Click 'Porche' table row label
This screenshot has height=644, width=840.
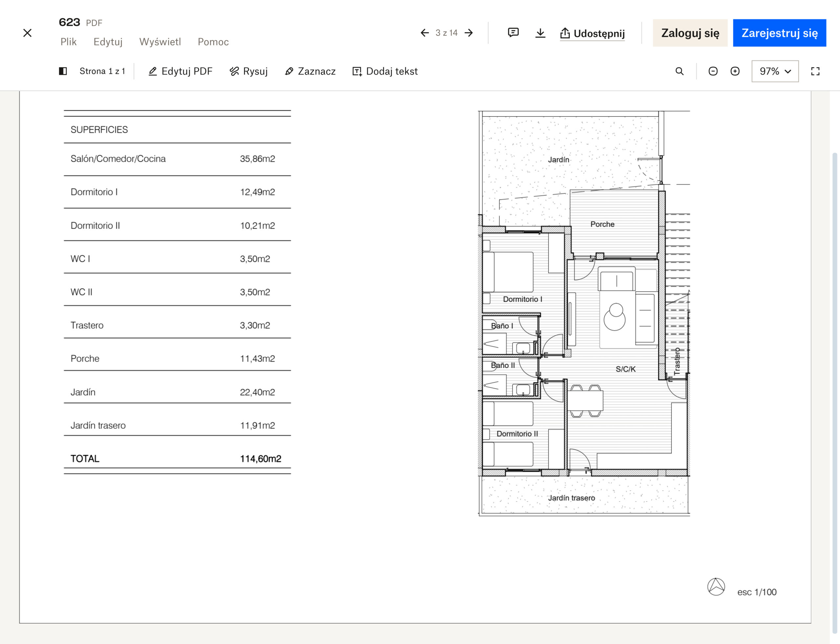tap(85, 359)
